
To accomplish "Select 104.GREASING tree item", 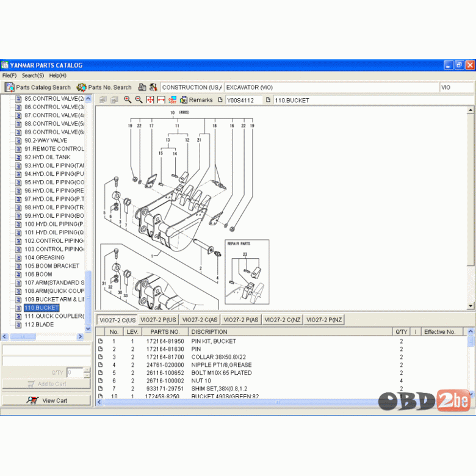I will pos(45,258).
